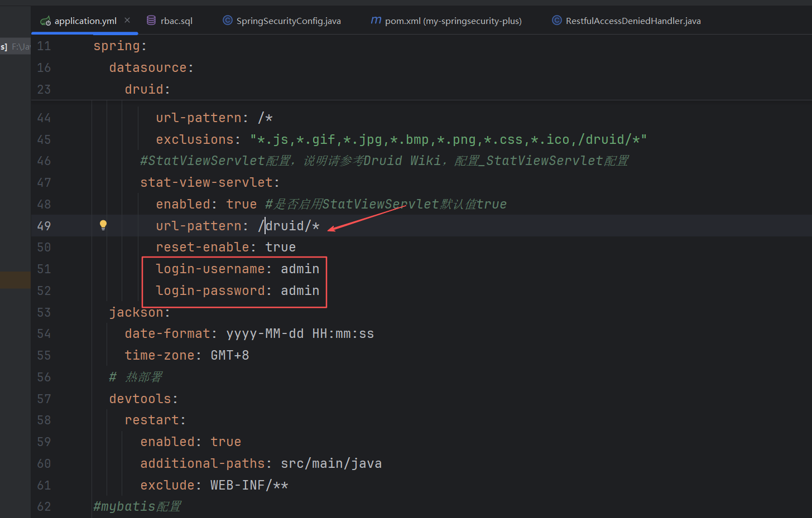Click the yellow light bulb on line 49
The image size is (812, 518).
[103, 225]
